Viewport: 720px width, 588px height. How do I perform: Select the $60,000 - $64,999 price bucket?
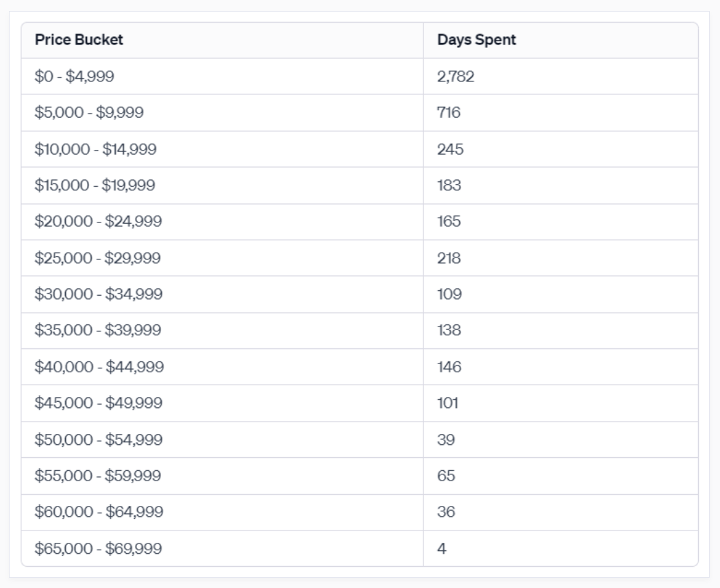(99, 512)
